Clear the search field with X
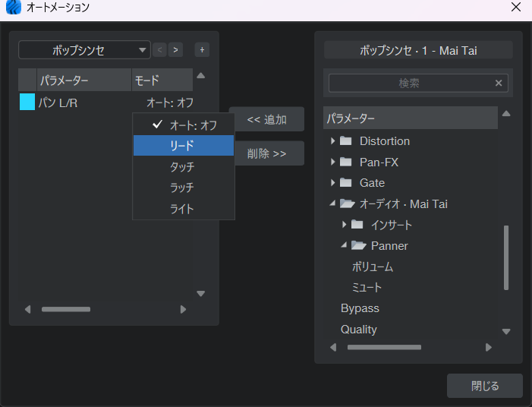This screenshot has height=407, width=532. [x=499, y=84]
